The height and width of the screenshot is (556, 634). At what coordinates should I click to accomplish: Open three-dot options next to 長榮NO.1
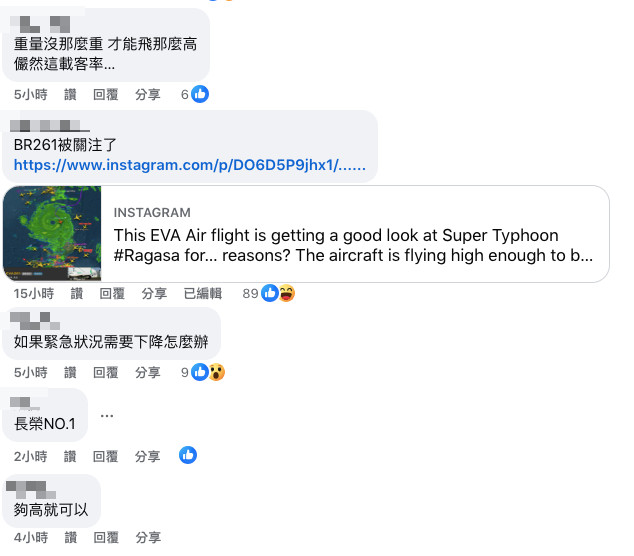[x=107, y=416]
